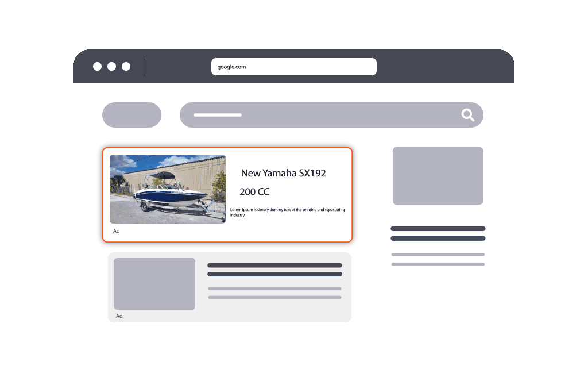Click the 200 CC text
The height and width of the screenshot is (392, 588).
[254, 192]
